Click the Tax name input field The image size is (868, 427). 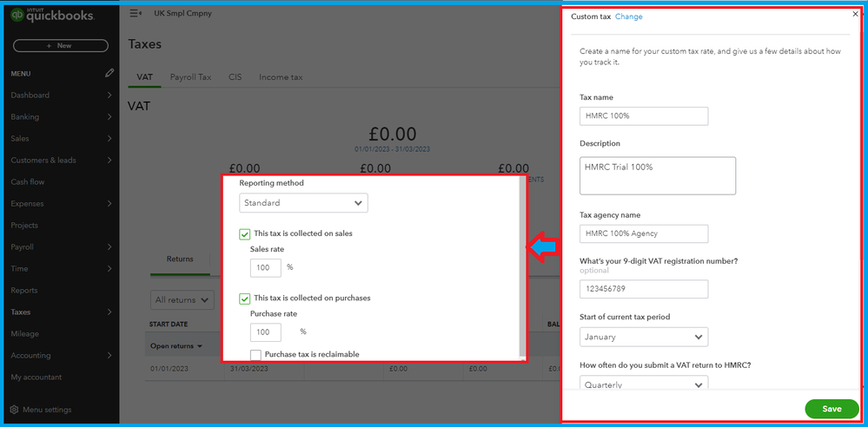643,116
